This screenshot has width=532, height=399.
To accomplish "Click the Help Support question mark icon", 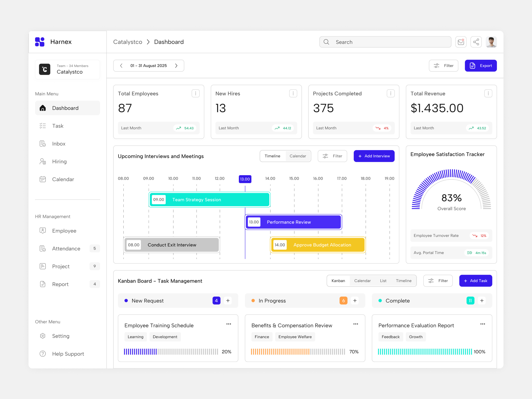I will point(43,354).
